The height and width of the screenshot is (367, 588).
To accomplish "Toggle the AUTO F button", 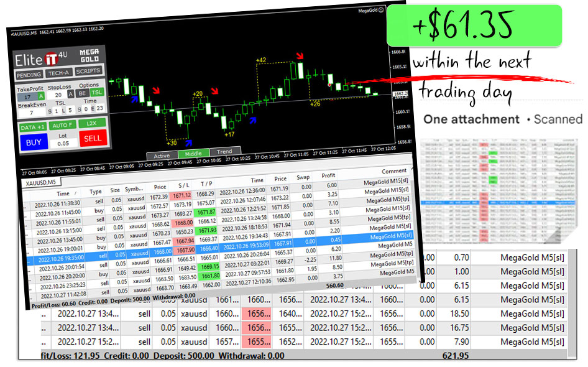I will pos(62,125).
